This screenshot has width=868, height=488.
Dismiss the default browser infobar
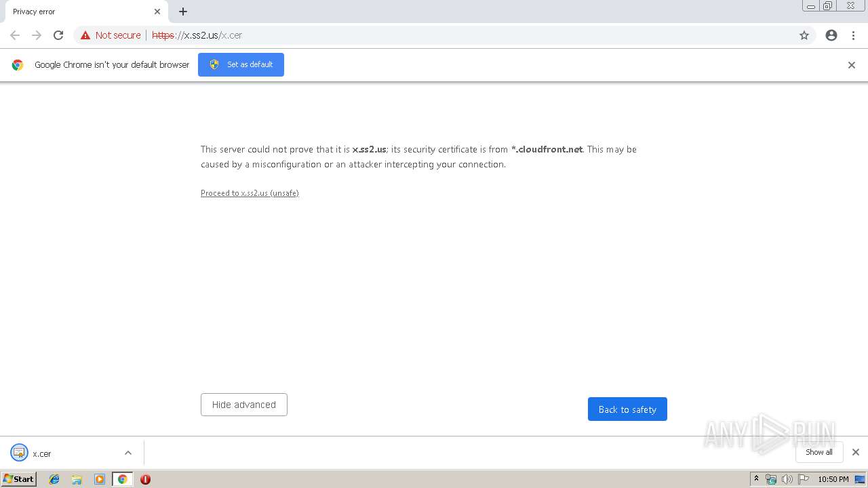click(x=852, y=65)
